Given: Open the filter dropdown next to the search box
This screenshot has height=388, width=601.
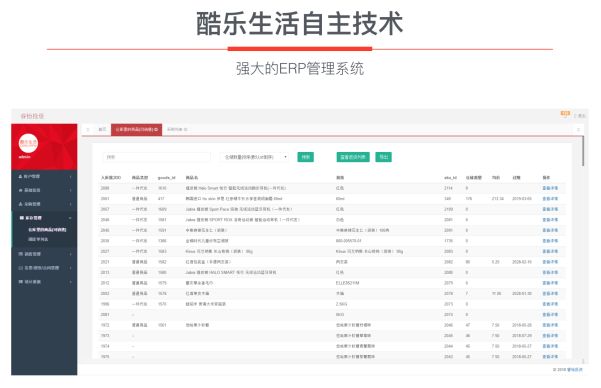Looking at the screenshot, I should pyautogui.click(x=254, y=157).
